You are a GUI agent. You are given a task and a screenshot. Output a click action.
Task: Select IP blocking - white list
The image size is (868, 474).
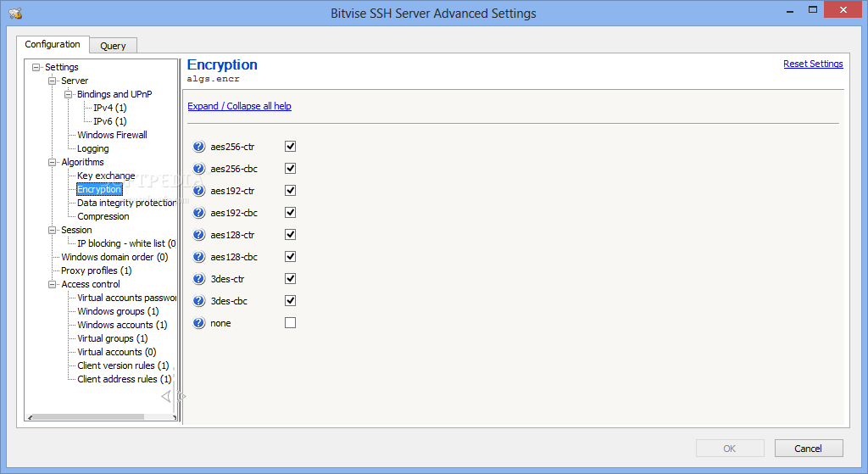pyautogui.click(x=126, y=243)
